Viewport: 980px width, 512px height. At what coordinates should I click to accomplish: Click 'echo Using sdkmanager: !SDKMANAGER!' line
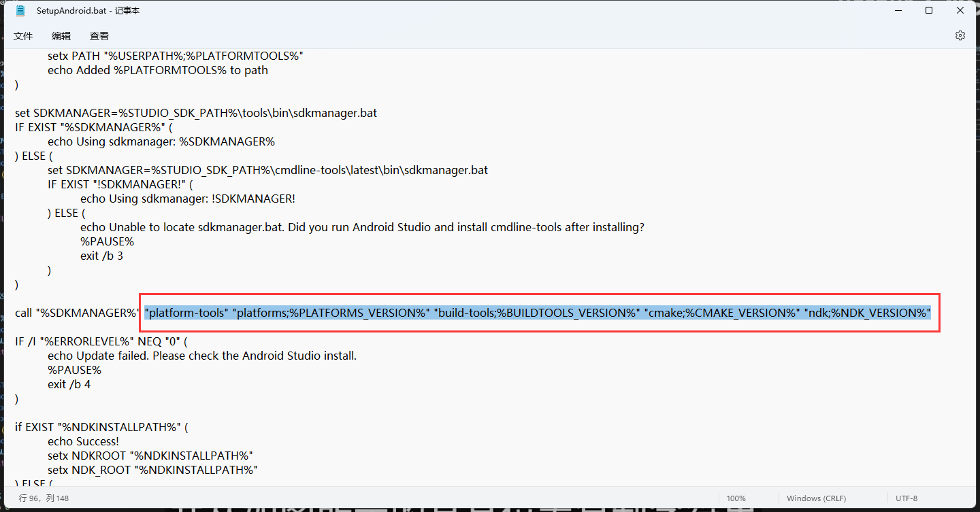[x=188, y=199]
